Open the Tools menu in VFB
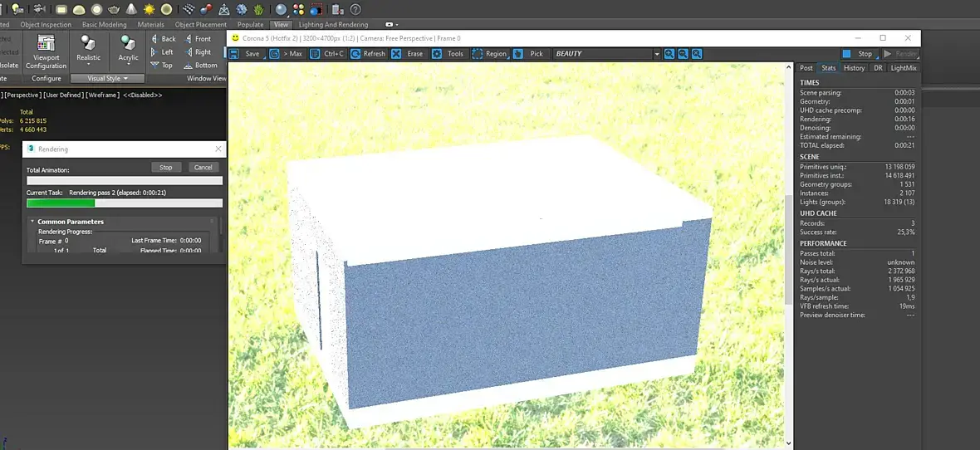The height and width of the screenshot is (450, 980). [448, 54]
